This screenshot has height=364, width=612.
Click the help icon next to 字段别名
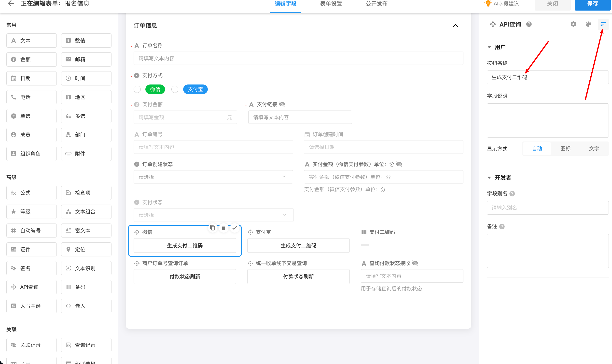[x=512, y=194]
